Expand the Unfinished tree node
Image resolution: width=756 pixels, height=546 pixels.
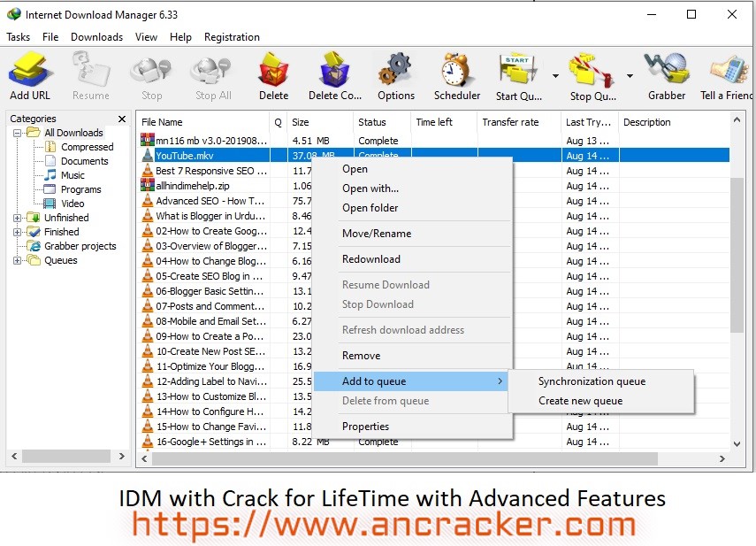pyautogui.click(x=18, y=218)
